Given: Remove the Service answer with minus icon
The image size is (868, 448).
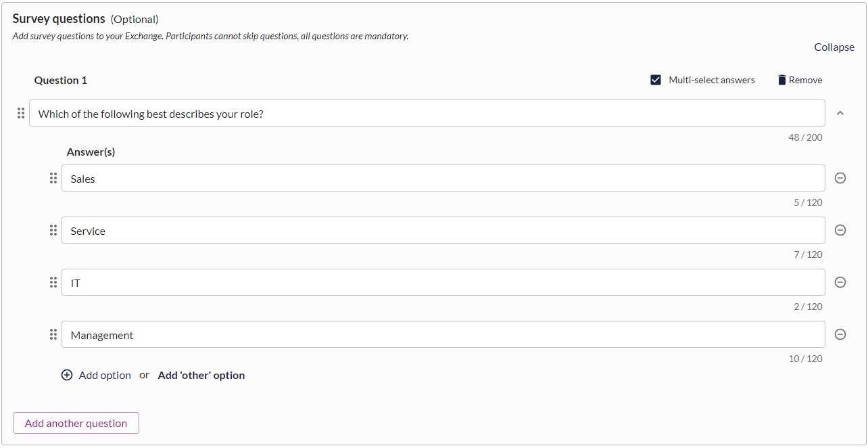Looking at the screenshot, I should pyautogui.click(x=840, y=230).
